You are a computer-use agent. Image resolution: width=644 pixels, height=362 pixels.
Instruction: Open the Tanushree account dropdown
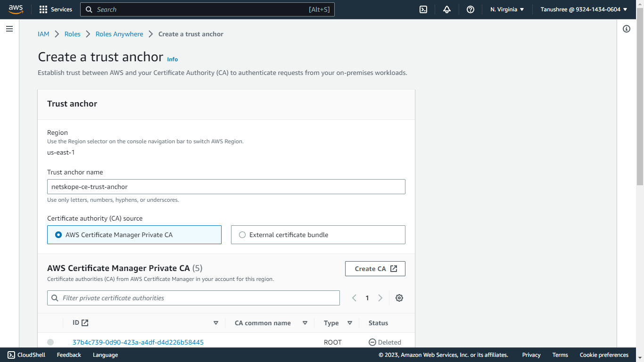click(584, 9)
